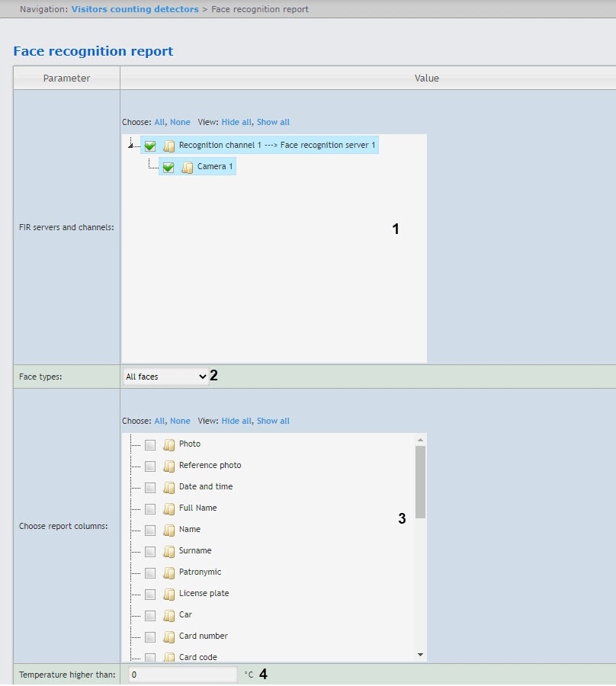
Task: Click Show all for report columns
Action: (273, 421)
